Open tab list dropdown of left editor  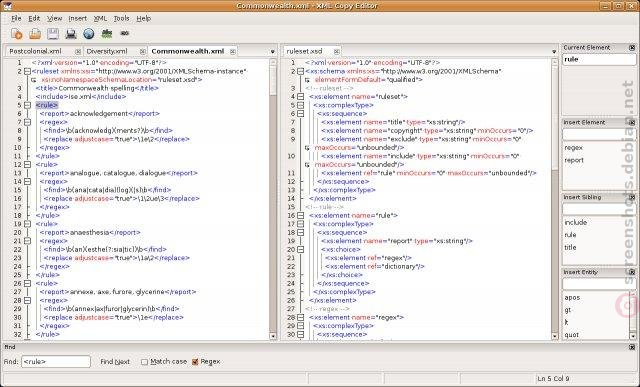click(x=272, y=52)
